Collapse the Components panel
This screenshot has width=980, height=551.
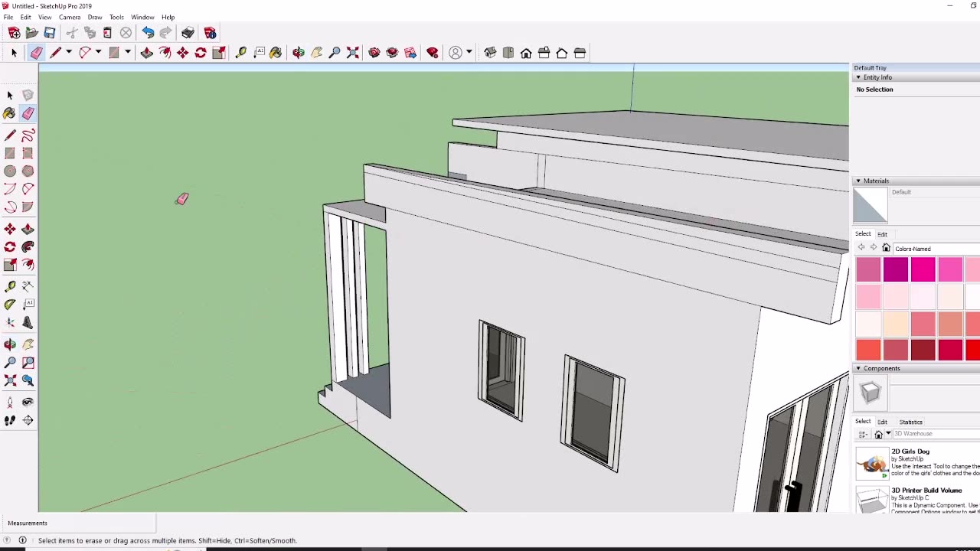858,369
